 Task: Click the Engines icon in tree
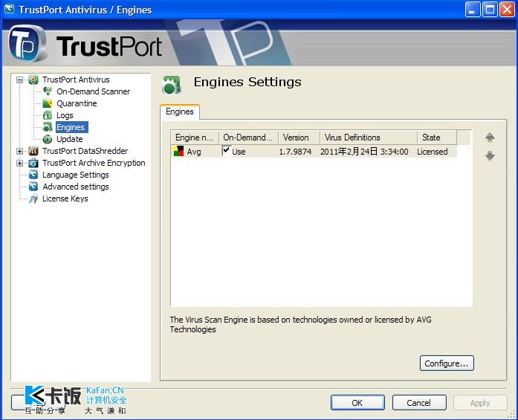click(48, 127)
